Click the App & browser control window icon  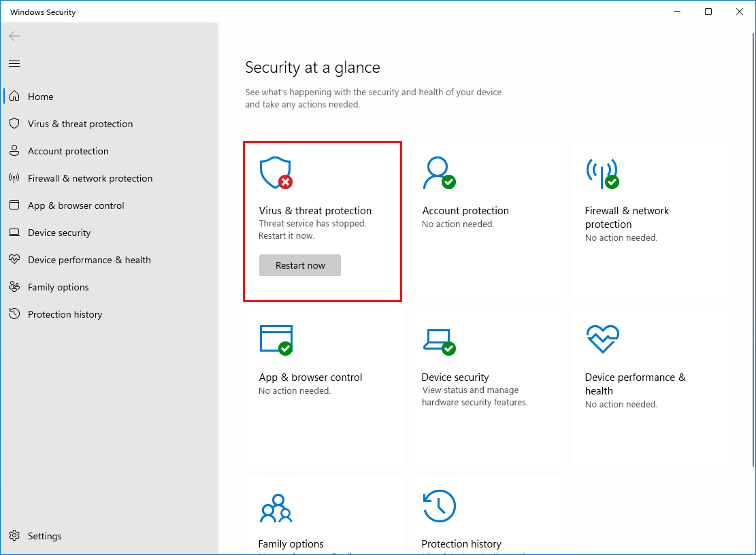click(276, 340)
